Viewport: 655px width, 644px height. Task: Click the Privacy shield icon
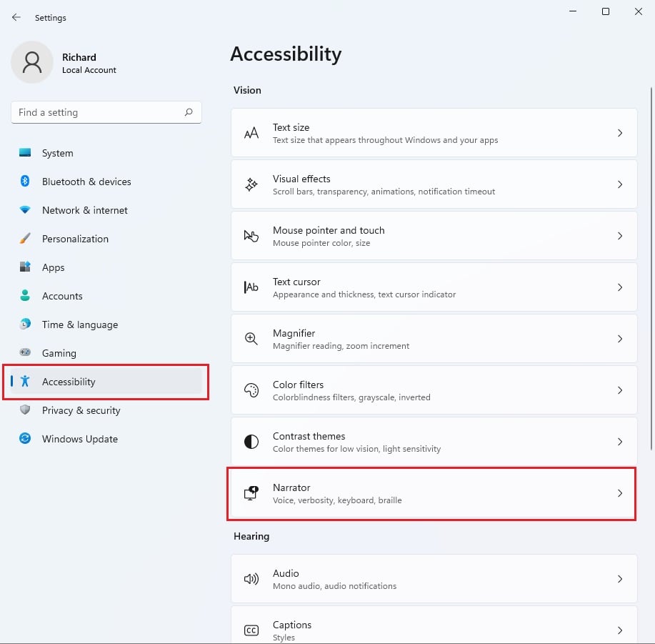click(25, 410)
